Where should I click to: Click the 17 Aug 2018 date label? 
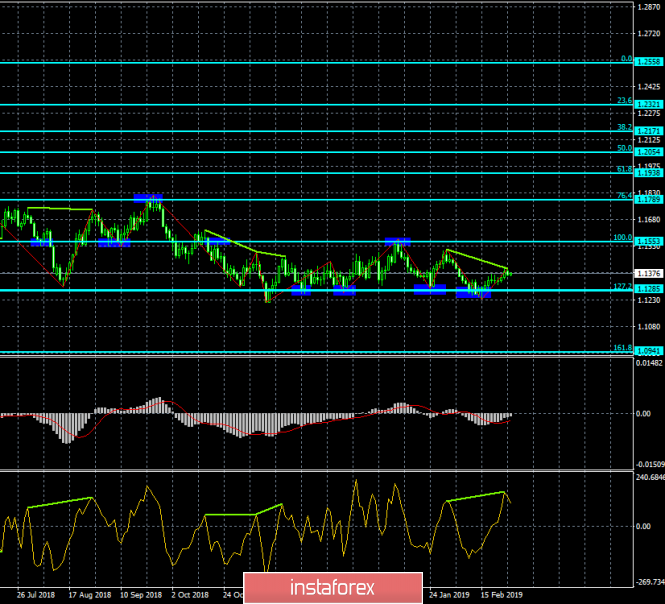[89, 595]
